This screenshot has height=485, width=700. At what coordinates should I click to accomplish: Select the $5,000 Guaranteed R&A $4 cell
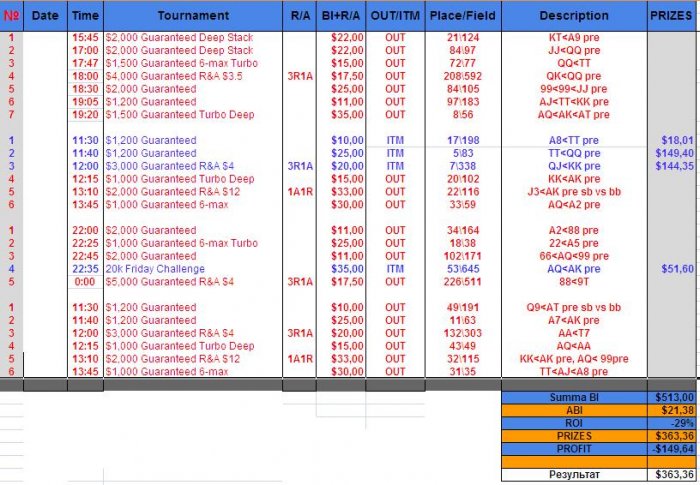click(x=193, y=282)
